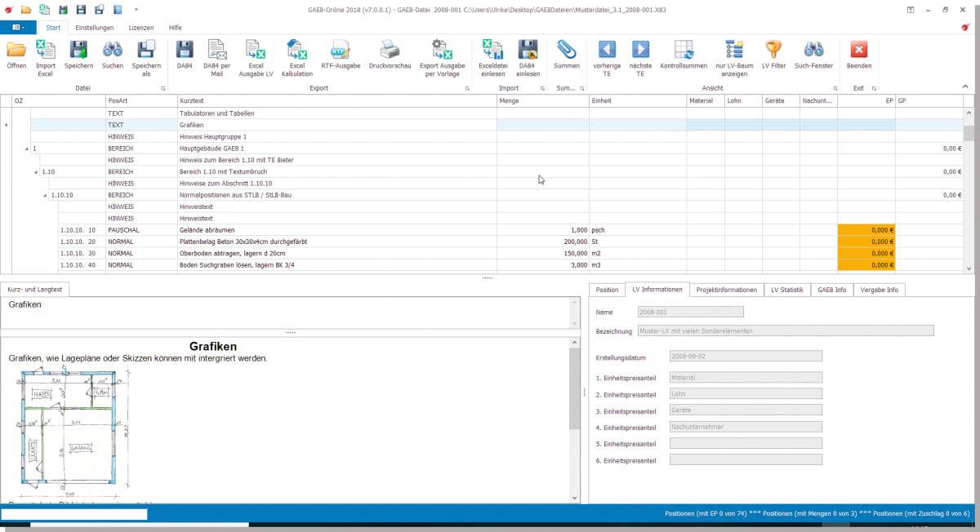The width and height of the screenshot is (980, 532).
Task: Open the blue application file menu button
Action: (x=18, y=28)
